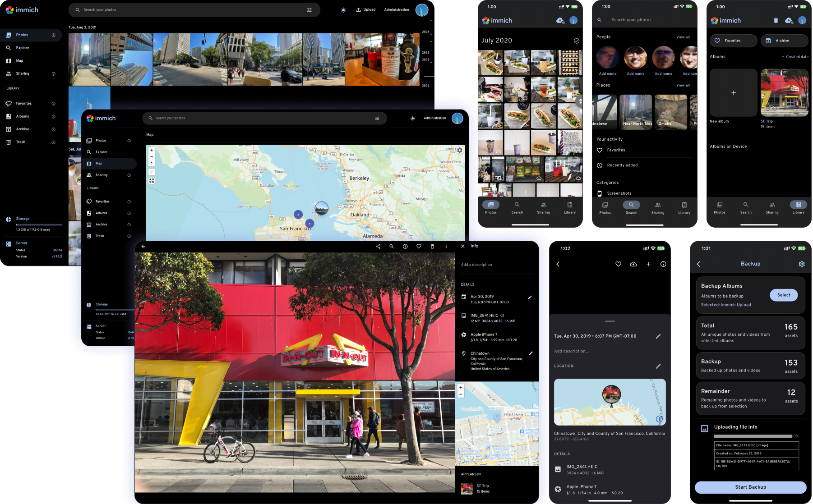Favorite the photo with the heart icon
The image size is (813, 504).
(419, 247)
